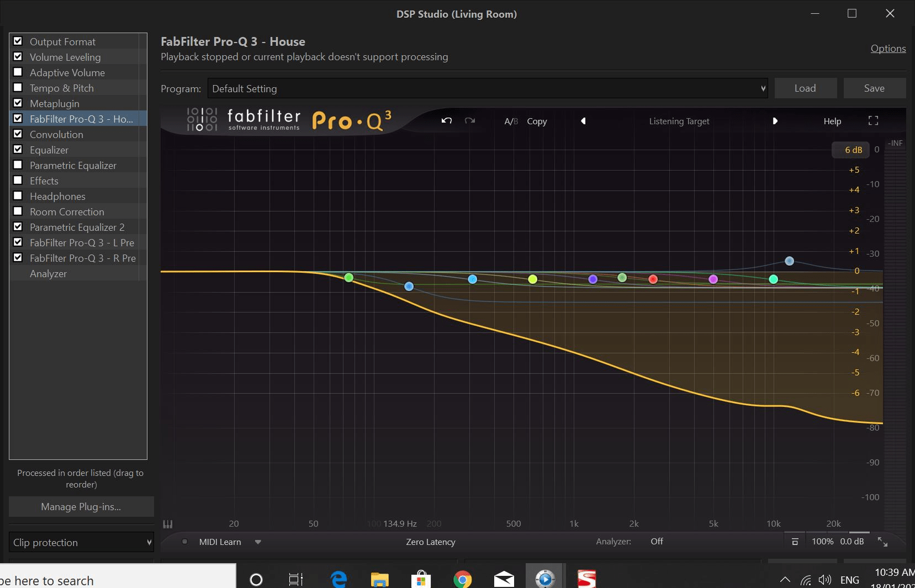
Task: Click the MIDI Learn indicator dot
Action: (184, 542)
